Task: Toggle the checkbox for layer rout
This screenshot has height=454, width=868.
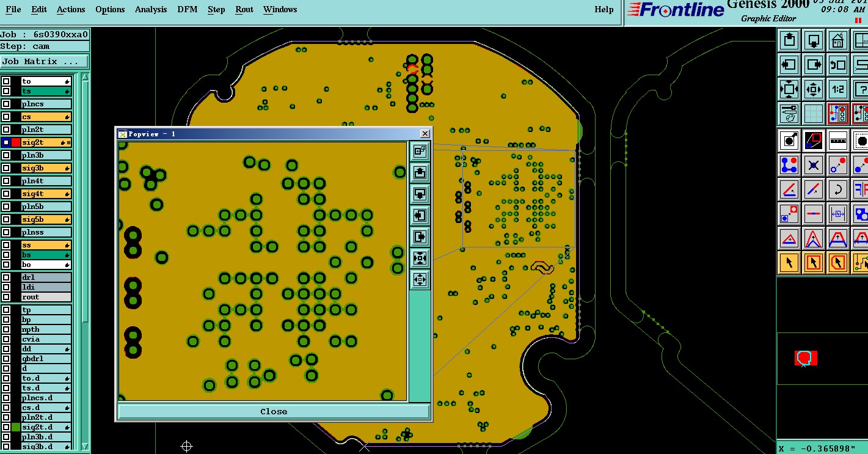Action: coord(6,297)
